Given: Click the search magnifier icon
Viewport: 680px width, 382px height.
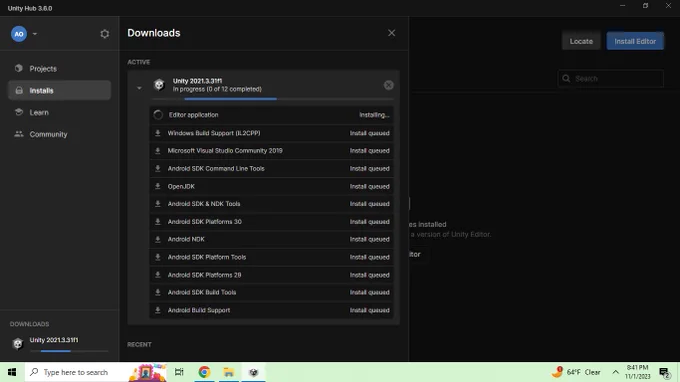Looking at the screenshot, I should tap(566, 78).
